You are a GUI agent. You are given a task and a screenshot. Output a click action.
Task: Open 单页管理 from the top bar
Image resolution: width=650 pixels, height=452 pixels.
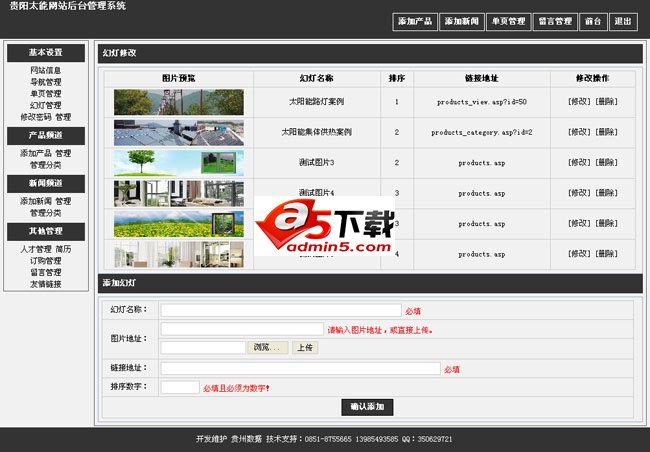[509, 22]
